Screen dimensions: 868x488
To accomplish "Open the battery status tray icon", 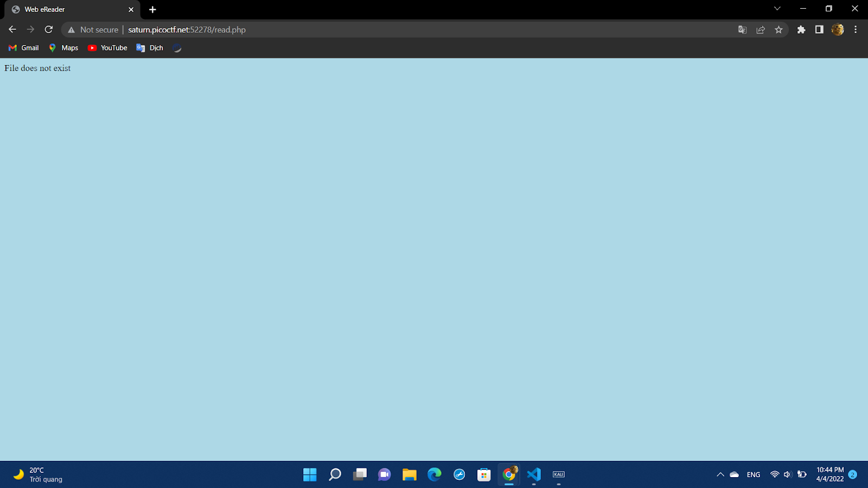I will click(802, 474).
